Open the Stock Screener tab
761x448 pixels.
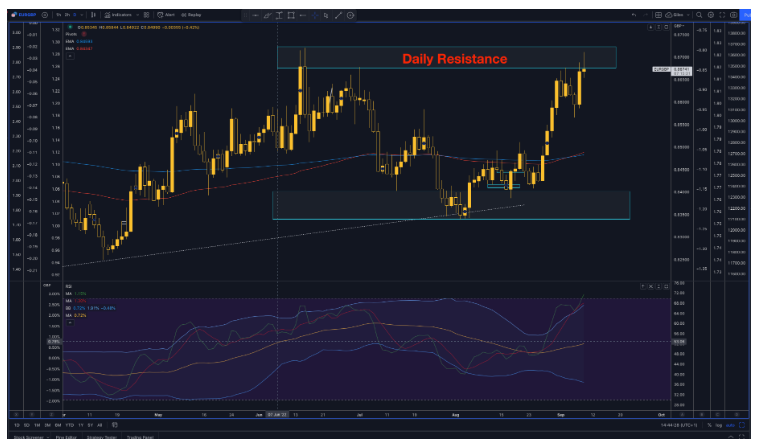pos(29,437)
